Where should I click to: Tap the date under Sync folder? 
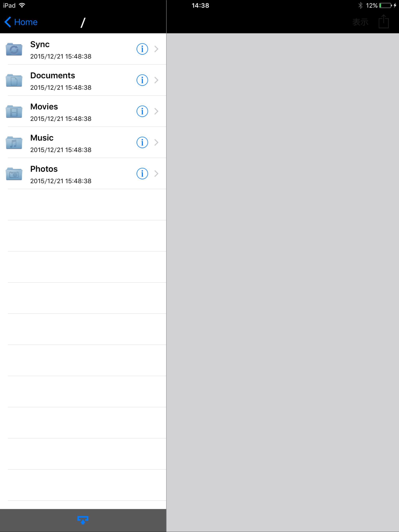pyautogui.click(x=61, y=56)
